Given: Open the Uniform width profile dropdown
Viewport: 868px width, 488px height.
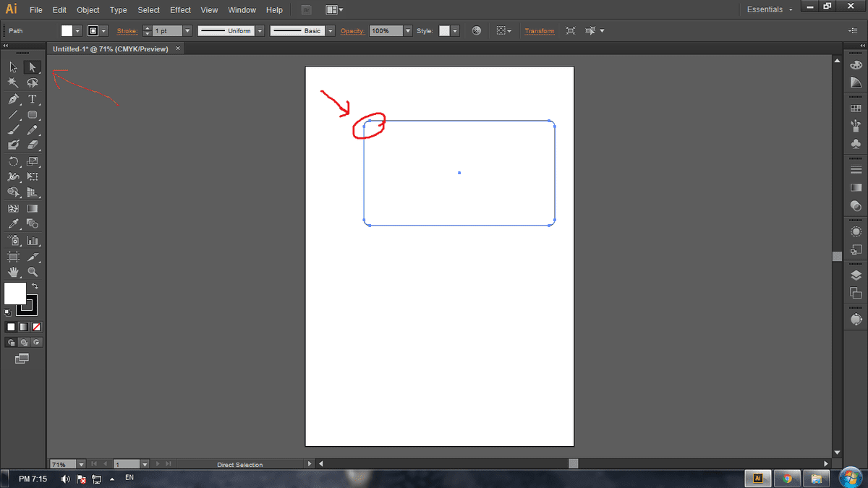Looking at the screenshot, I should pos(260,30).
